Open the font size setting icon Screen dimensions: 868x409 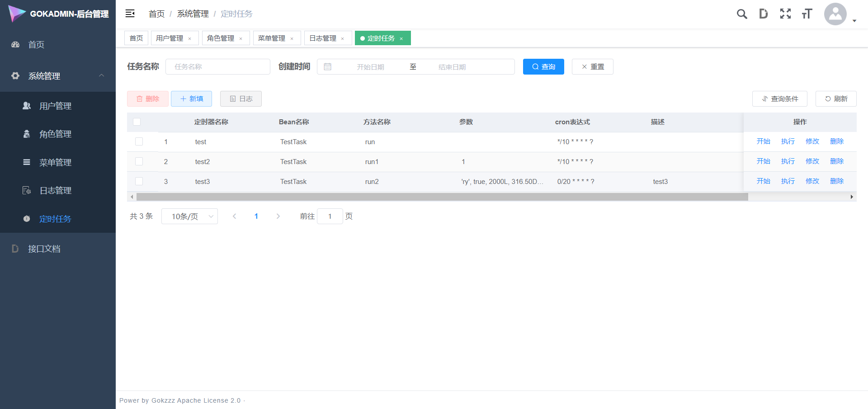[x=807, y=14]
